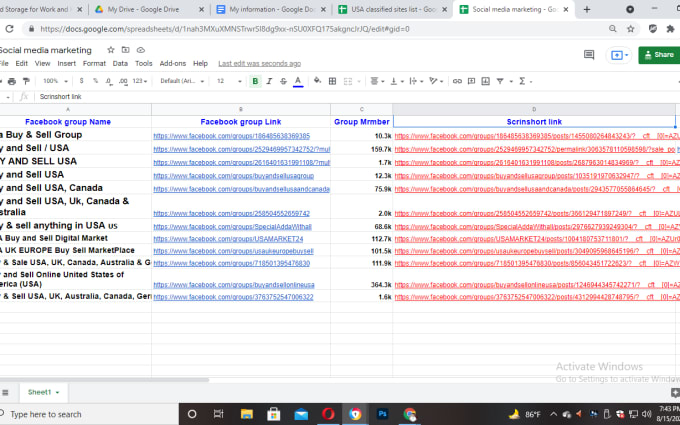This screenshot has height=425, width=680.
Task: Open the Edit menu
Action: (22, 63)
